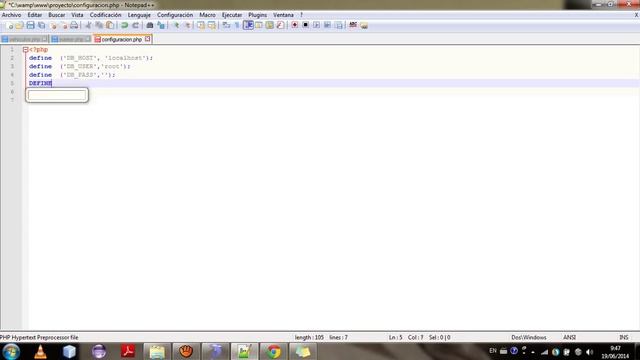Start macro recording with the red dot
This screenshot has width=640, height=360.
[294, 25]
